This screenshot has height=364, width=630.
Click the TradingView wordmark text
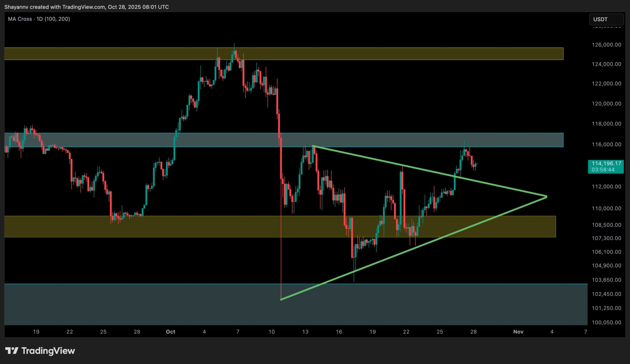tap(48, 351)
